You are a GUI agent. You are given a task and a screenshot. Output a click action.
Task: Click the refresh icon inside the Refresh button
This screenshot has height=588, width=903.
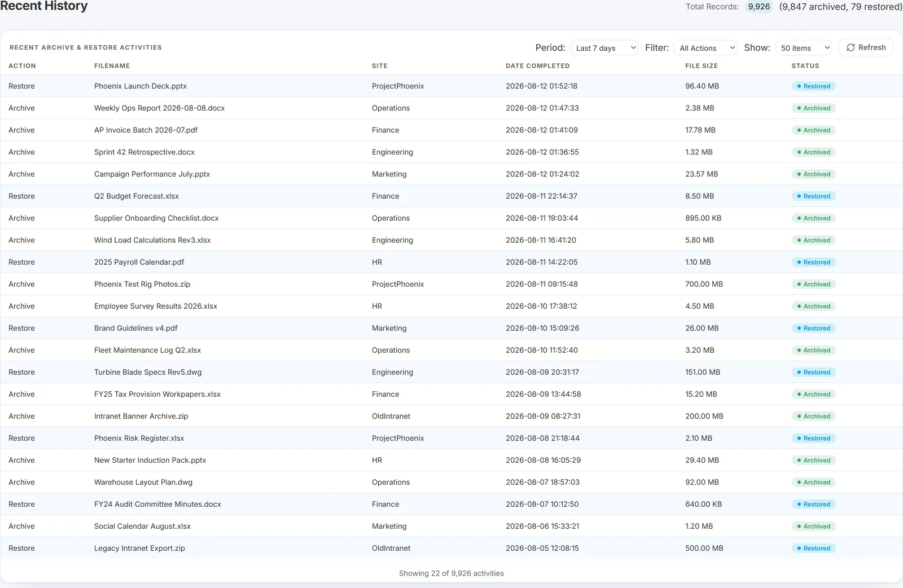click(x=851, y=47)
